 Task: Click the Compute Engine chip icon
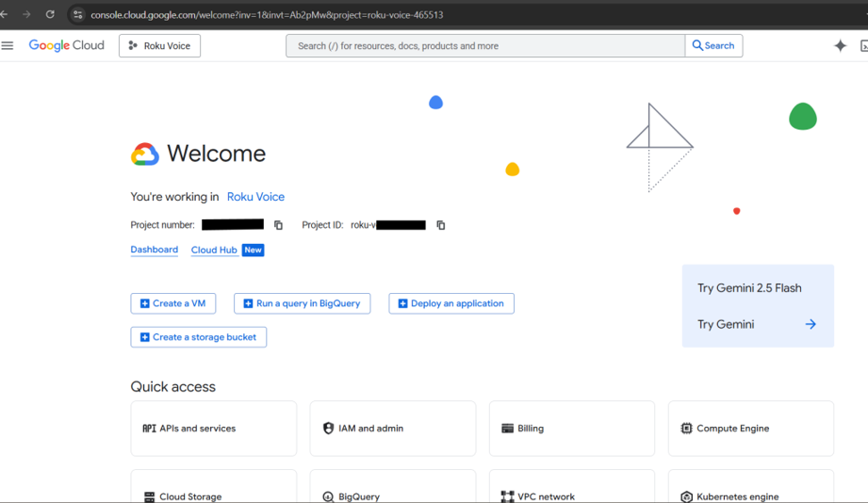pyautogui.click(x=686, y=429)
